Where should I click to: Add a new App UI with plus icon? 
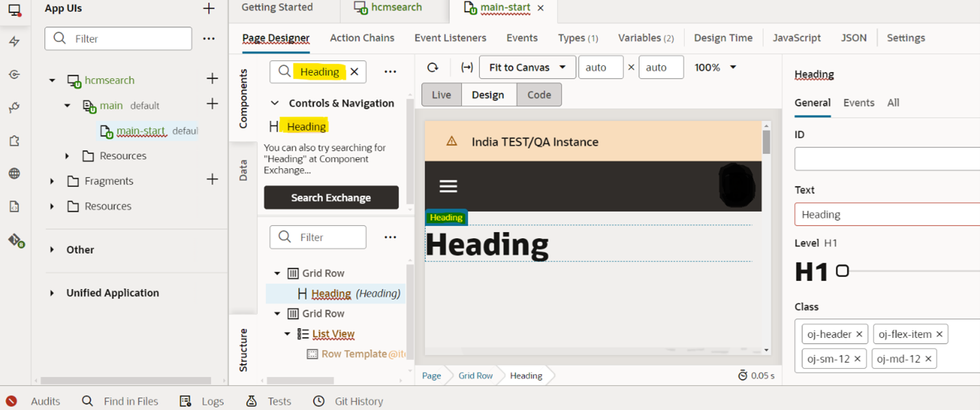click(x=209, y=9)
